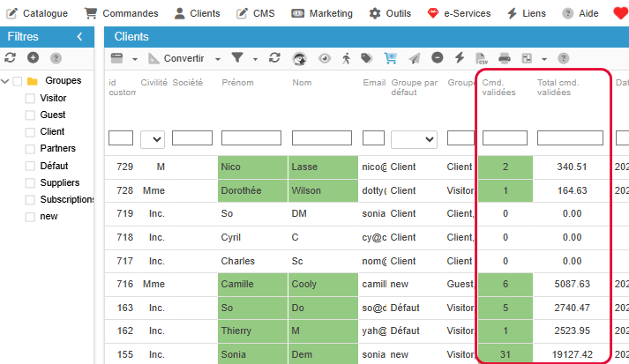Click the Groupes folder icon

pos(32,81)
